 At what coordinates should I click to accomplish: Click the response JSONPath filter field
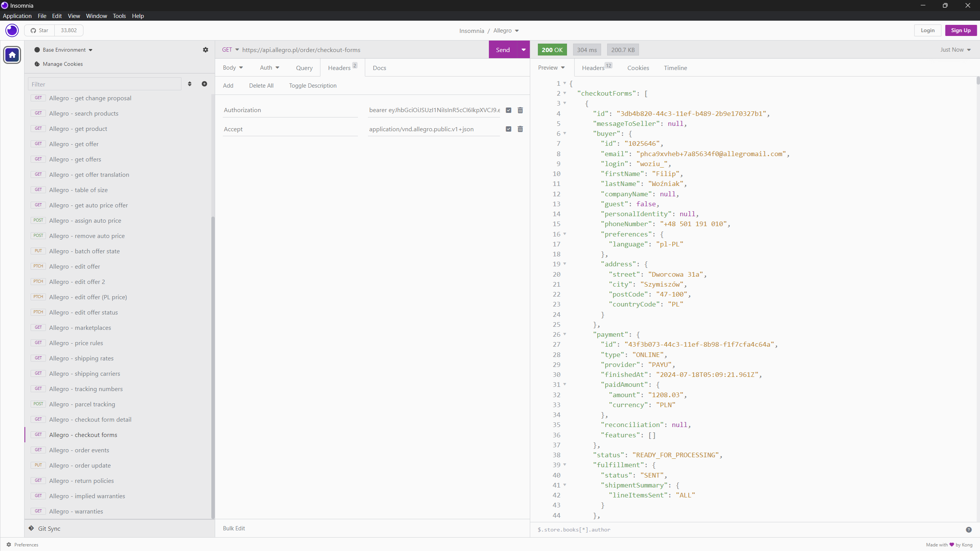pos(748,530)
